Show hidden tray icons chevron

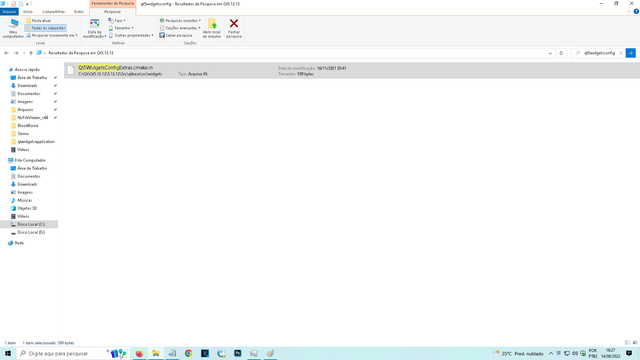coord(551,353)
